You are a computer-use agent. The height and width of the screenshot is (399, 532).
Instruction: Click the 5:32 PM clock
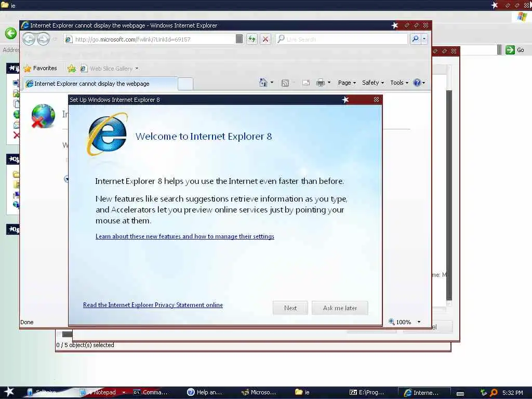click(513, 393)
